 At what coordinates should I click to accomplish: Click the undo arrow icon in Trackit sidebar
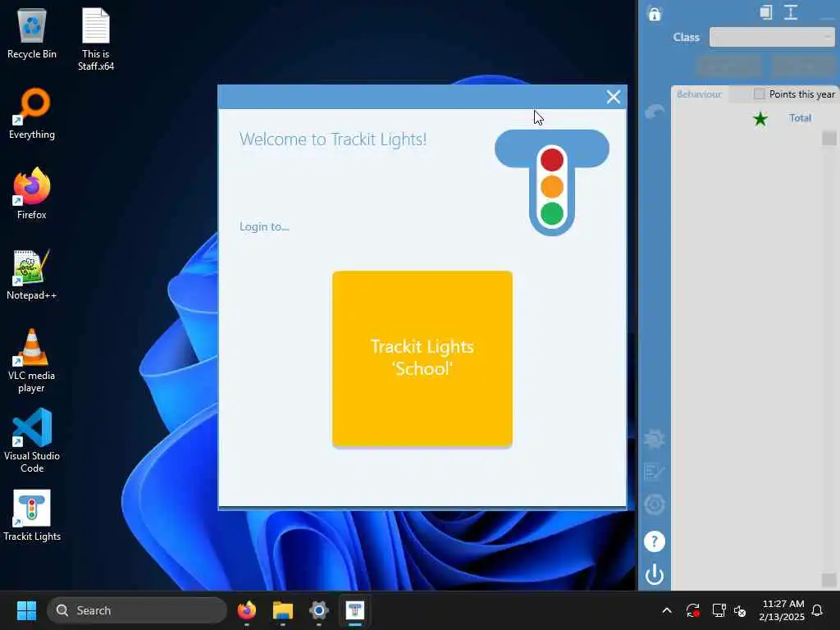pos(655,112)
